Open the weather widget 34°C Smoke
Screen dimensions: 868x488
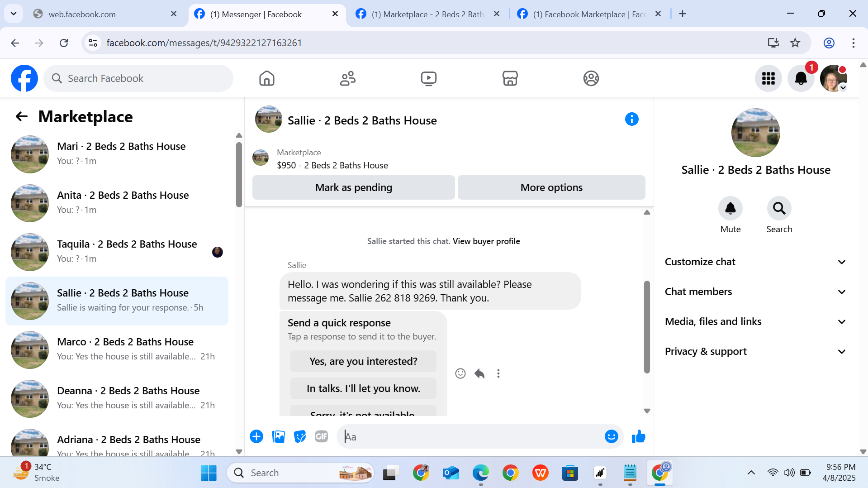point(37,472)
